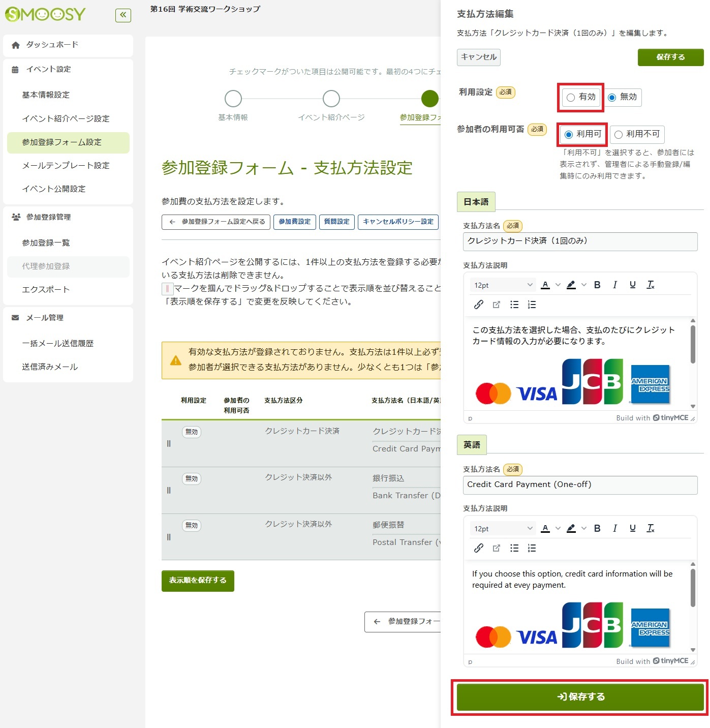The height and width of the screenshot is (728, 710).
Task: Open font size dropdown in English editor
Action: (x=503, y=529)
